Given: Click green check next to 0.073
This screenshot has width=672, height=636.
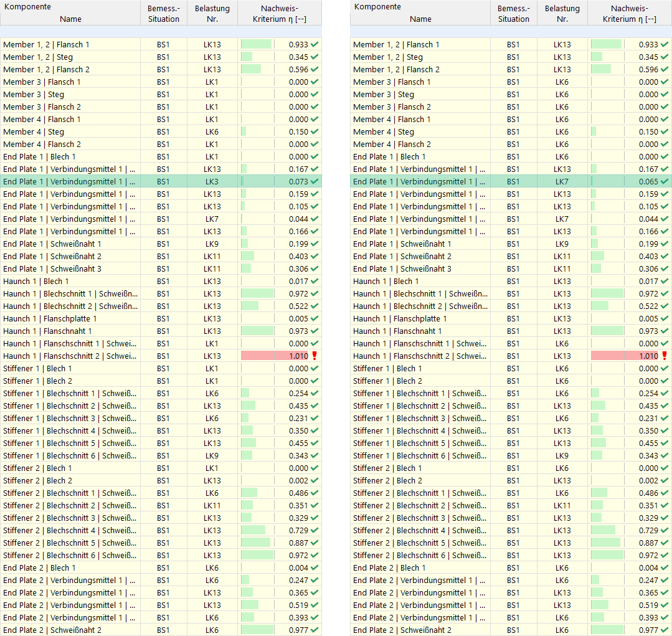Looking at the screenshot, I should point(315,182).
